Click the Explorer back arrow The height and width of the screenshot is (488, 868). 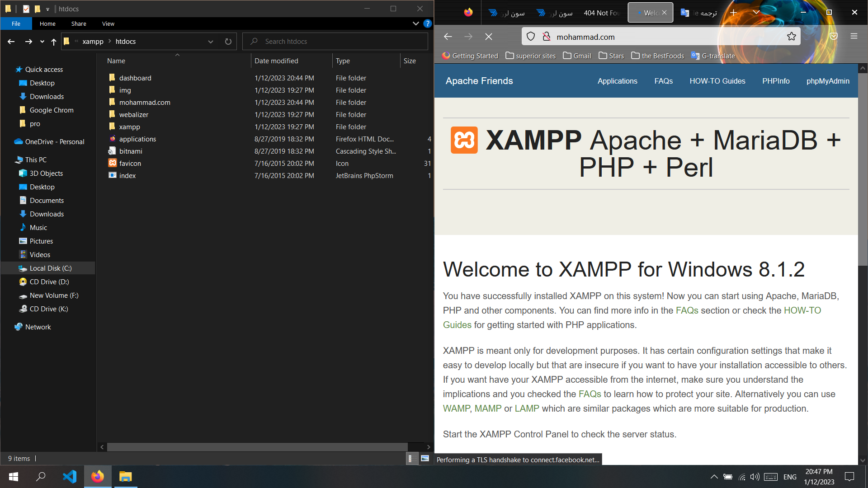(x=11, y=42)
